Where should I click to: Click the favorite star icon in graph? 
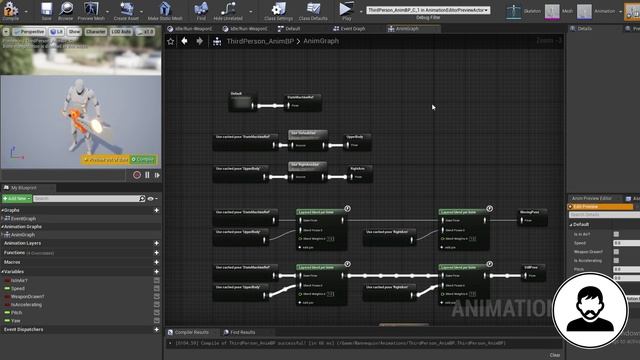[x=171, y=41]
